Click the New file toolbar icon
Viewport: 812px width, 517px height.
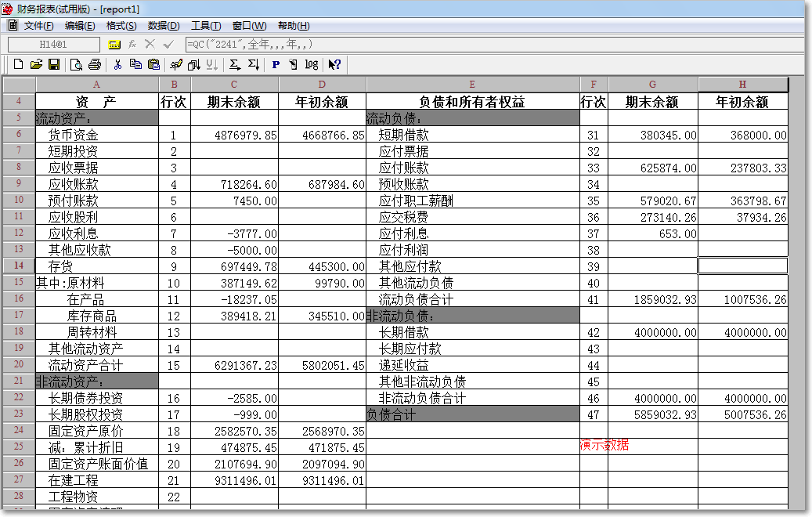point(17,64)
